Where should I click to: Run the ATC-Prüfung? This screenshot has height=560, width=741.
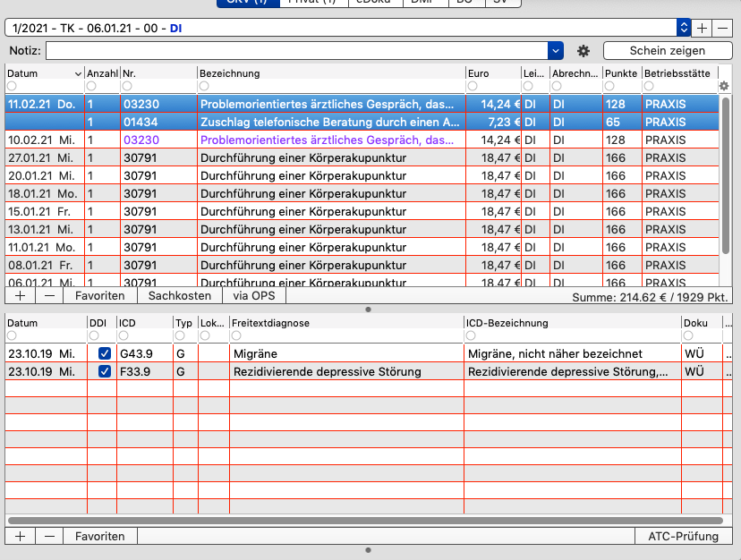click(684, 537)
